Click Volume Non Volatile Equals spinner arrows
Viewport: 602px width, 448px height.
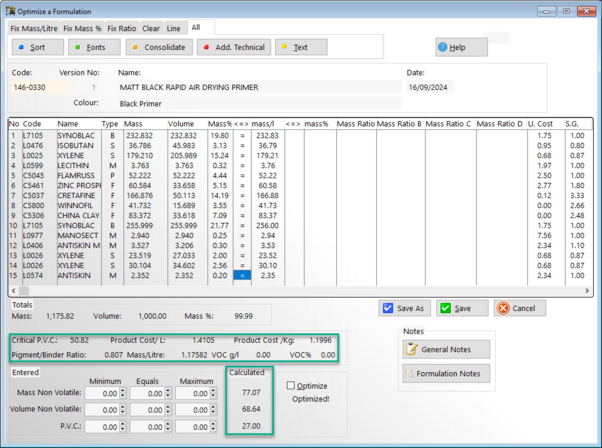point(168,410)
